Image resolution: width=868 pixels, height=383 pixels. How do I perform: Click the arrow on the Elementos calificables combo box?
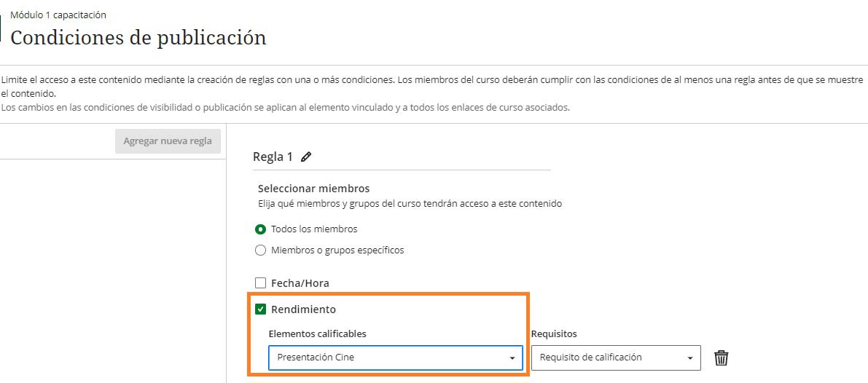click(x=512, y=358)
